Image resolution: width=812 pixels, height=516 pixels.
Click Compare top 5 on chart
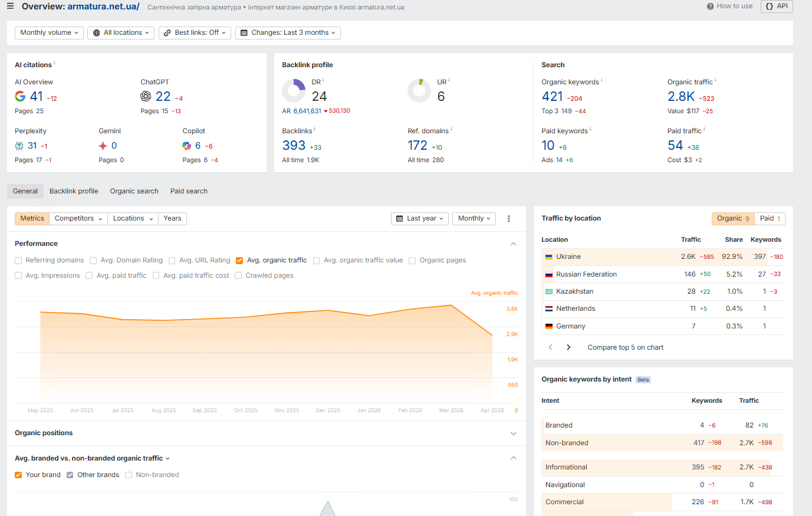(x=625, y=347)
